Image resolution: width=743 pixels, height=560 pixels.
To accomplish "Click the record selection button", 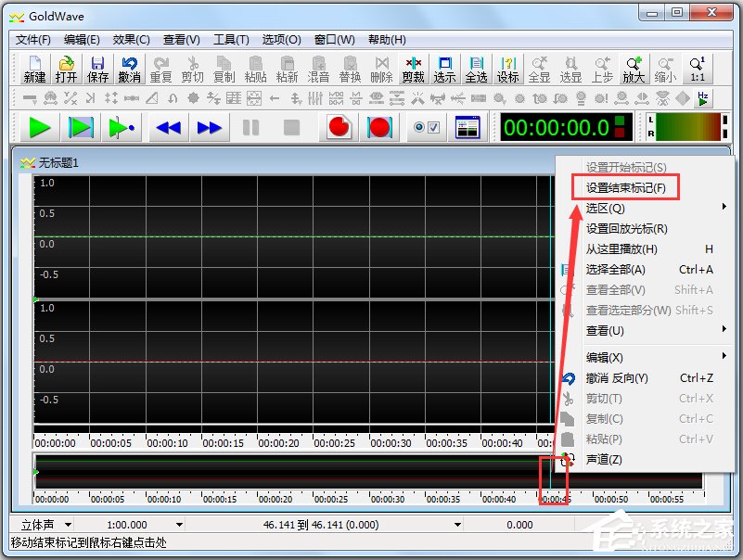I will [x=379, y=127].
